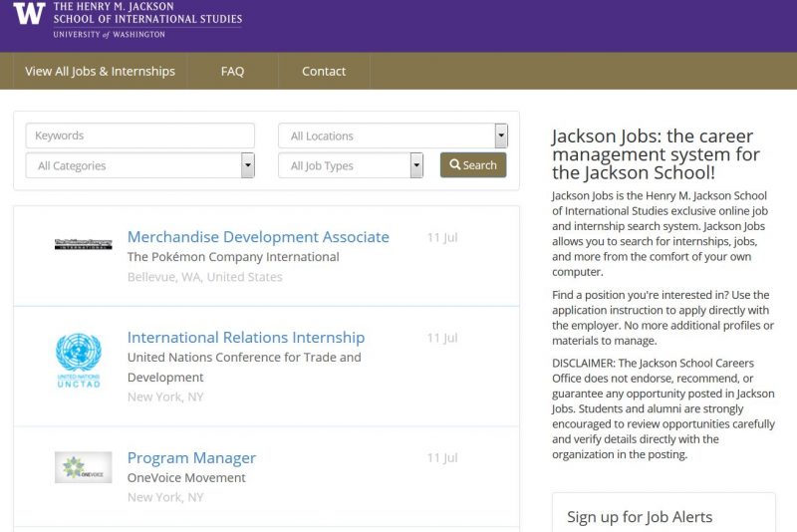Click The Pokémon Company International text
The height and width of the screenshot is (532, 797).
tap(233, 257)
